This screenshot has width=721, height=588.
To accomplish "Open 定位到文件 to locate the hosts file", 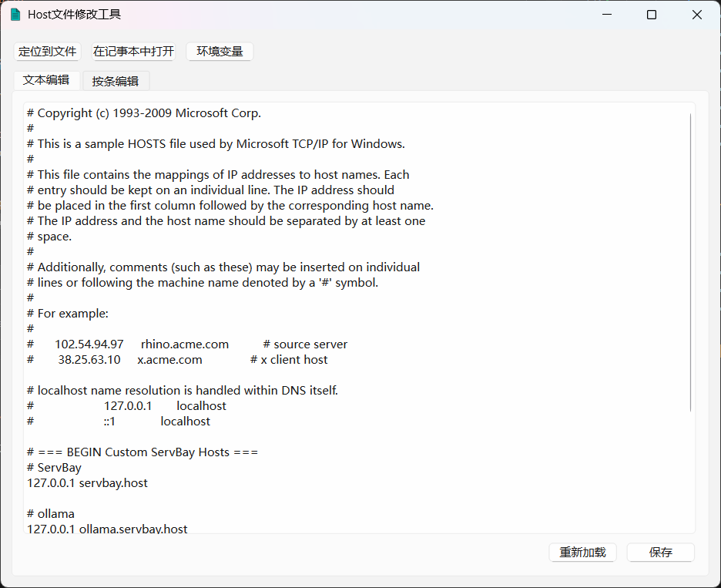I will point(47,51).
